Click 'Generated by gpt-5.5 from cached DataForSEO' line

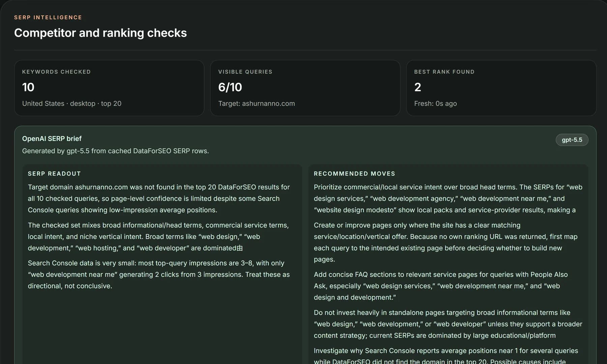pos(116,151)
